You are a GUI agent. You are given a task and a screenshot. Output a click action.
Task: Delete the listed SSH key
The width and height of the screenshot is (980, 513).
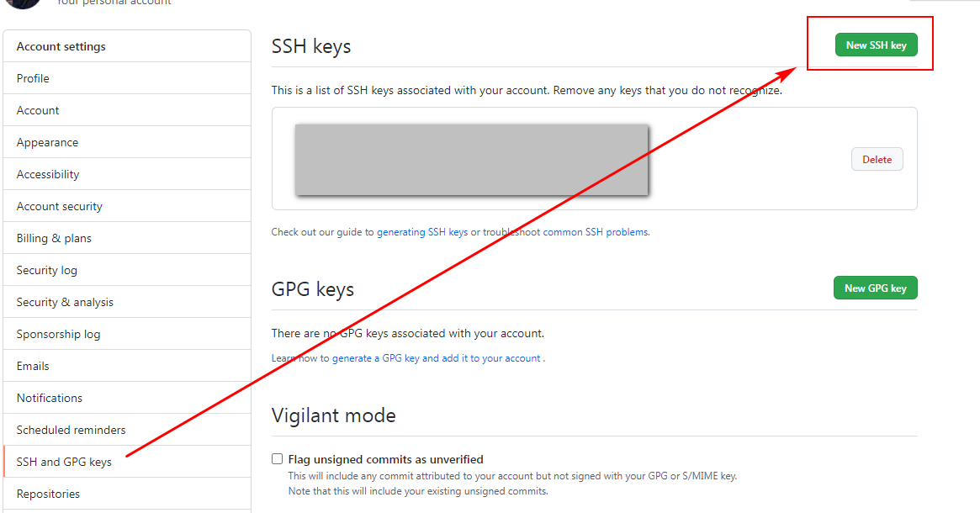(x=877, y=159)
